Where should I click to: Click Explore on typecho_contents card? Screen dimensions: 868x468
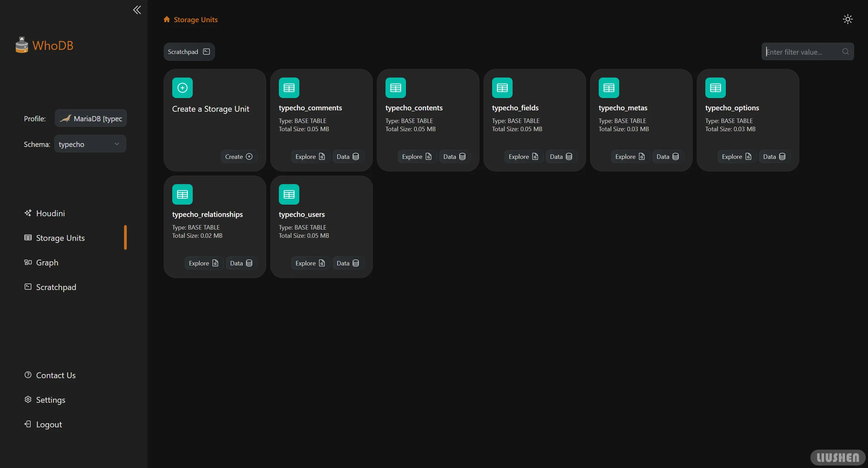pyautogui.click(x=417, y=156)
